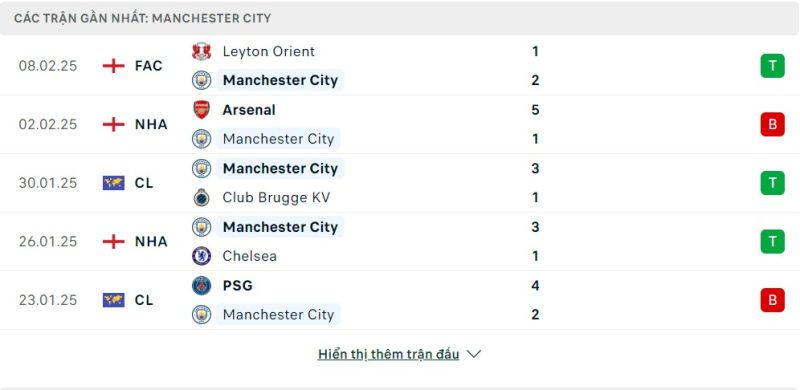
Task: Click the Chelsea club crest
Action: 202,256
